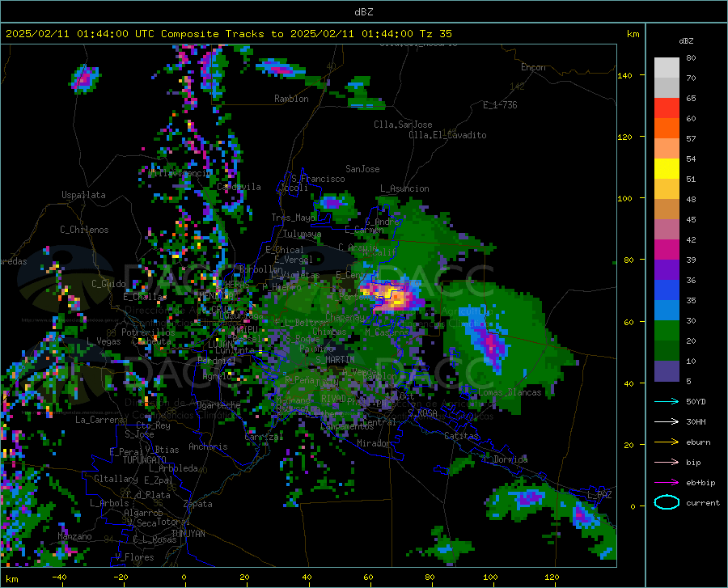This screenshot has height=588, width=728.
Task: Select the green 20 dBZ color swatch
Action: [x=667, y=331]
